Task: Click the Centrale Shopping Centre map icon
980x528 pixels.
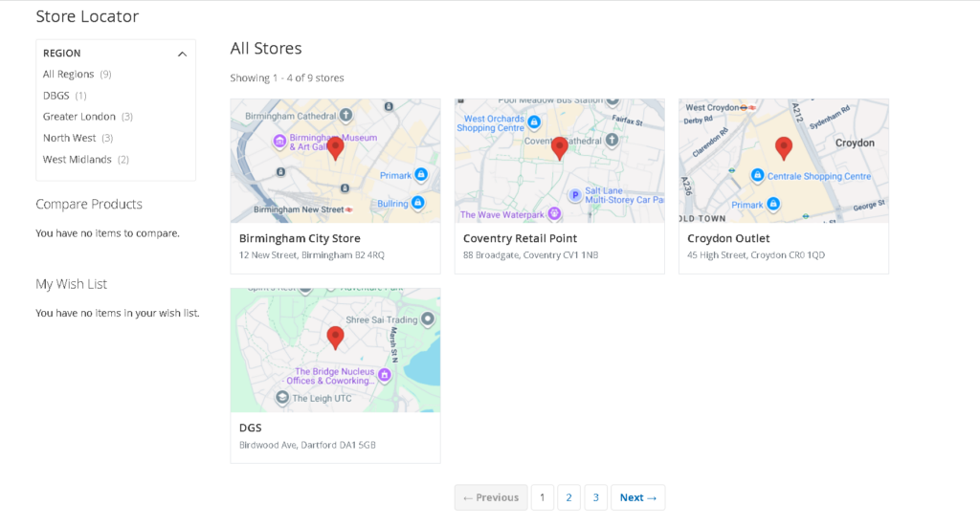Action: click(x=757, y=176)
